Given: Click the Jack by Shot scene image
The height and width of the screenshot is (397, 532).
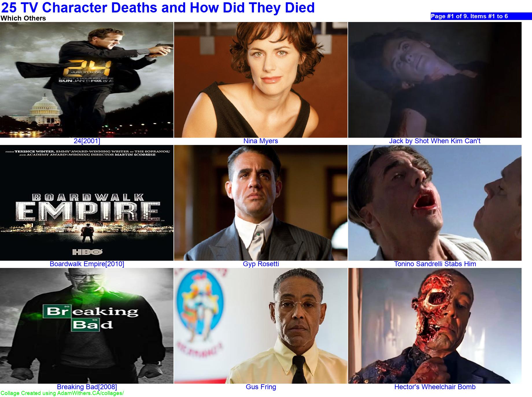Looking at the screenshot, I should [435, 80].
